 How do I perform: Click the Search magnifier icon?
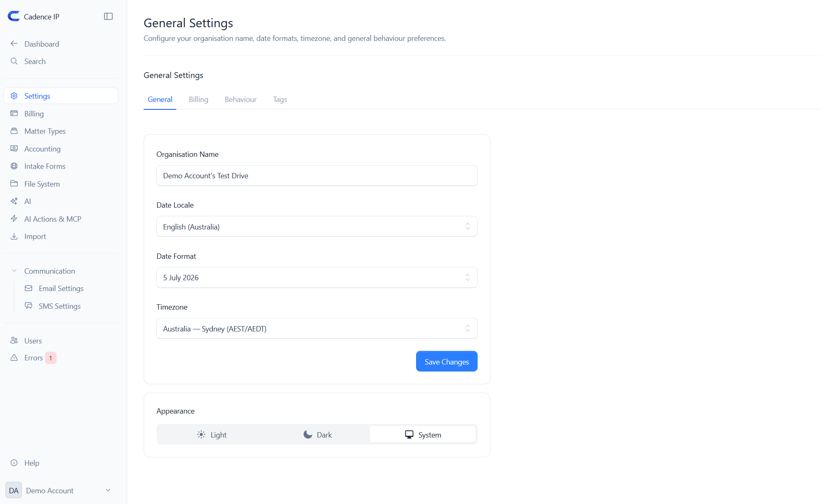point(14,61)
